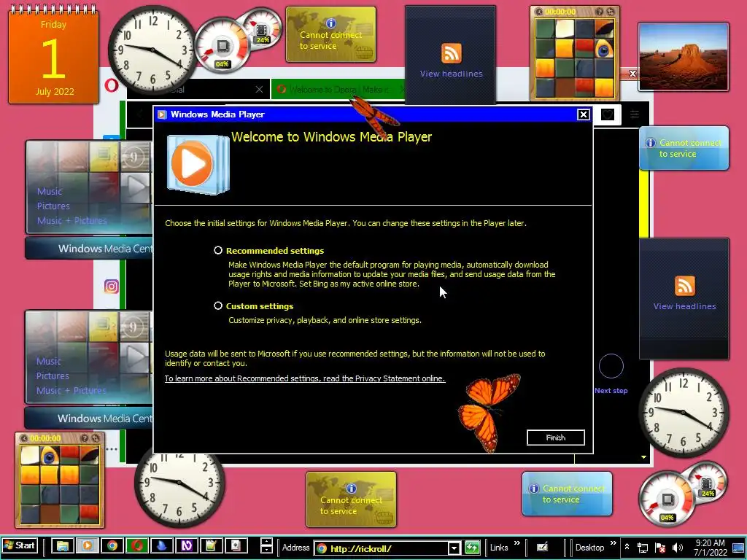Expand the taskbar Address dropdown arrow

pos(454,548)
